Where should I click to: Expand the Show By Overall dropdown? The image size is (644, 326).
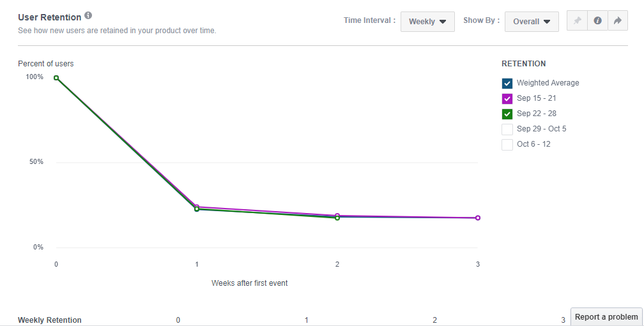[x=532, y=22]
